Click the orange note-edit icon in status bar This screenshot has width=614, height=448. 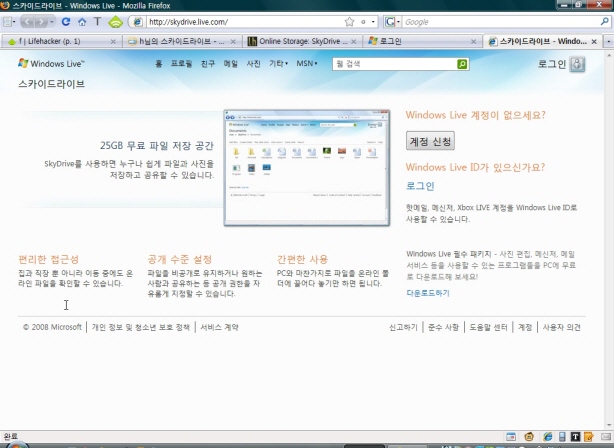tap(589, 436)
